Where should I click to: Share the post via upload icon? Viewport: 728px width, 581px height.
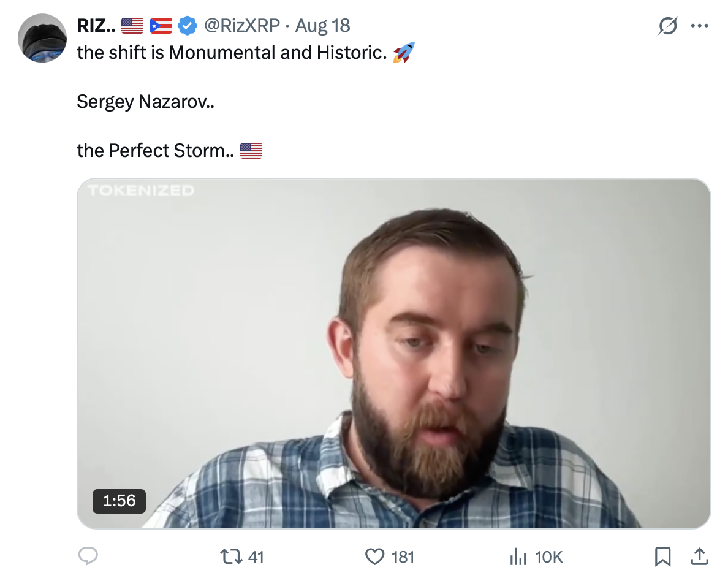click(699, 556)
